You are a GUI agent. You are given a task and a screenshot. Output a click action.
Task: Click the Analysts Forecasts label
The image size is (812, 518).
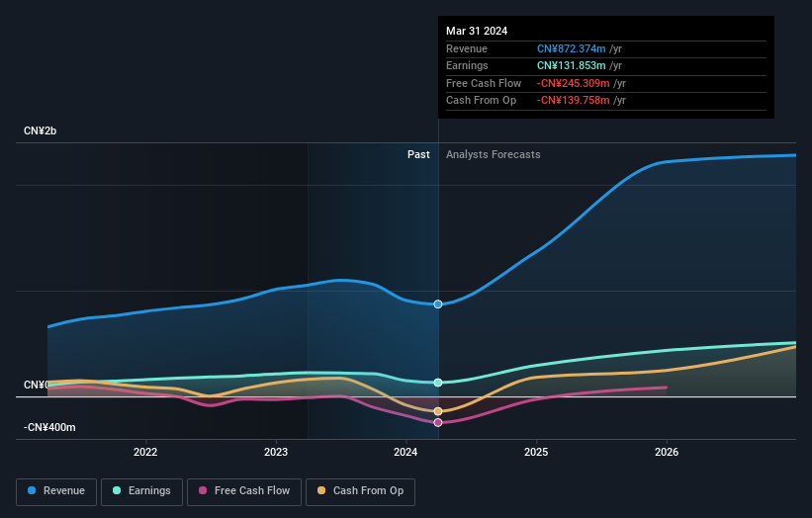coord(493,155)
